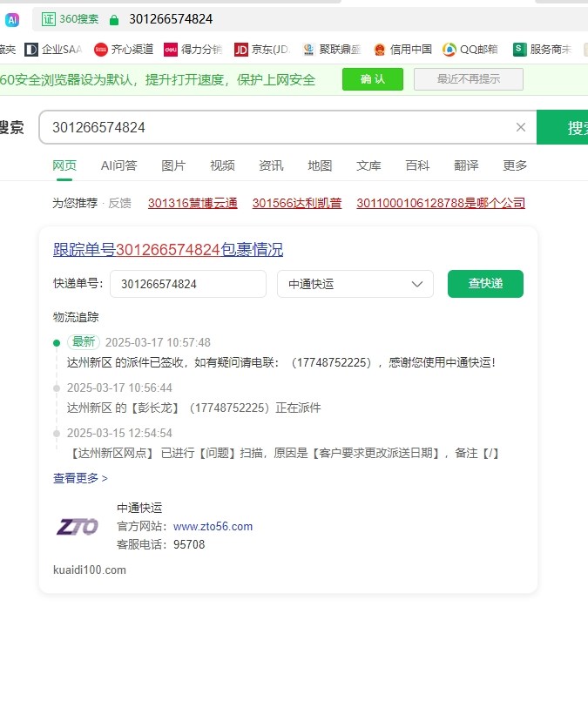Clear the search box with X icon
Image resolution: width=588 pixels, height=728 pixels.
click(521, 127)
